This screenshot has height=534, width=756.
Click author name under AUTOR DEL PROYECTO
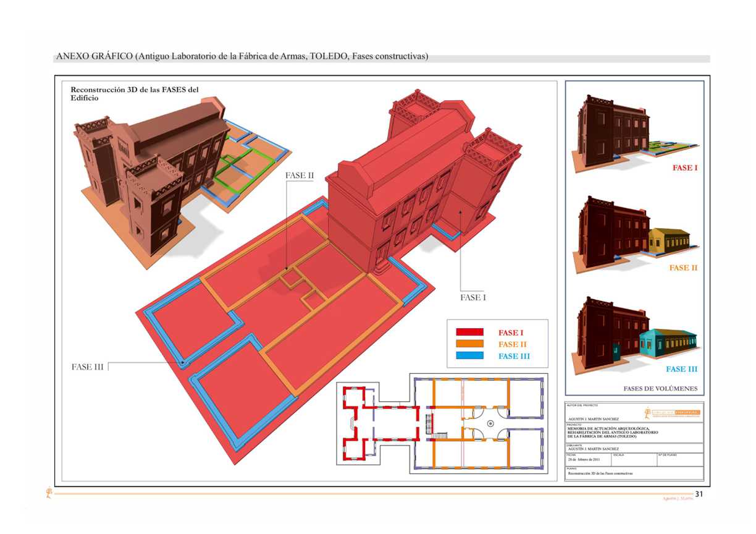tap(594, 419)
